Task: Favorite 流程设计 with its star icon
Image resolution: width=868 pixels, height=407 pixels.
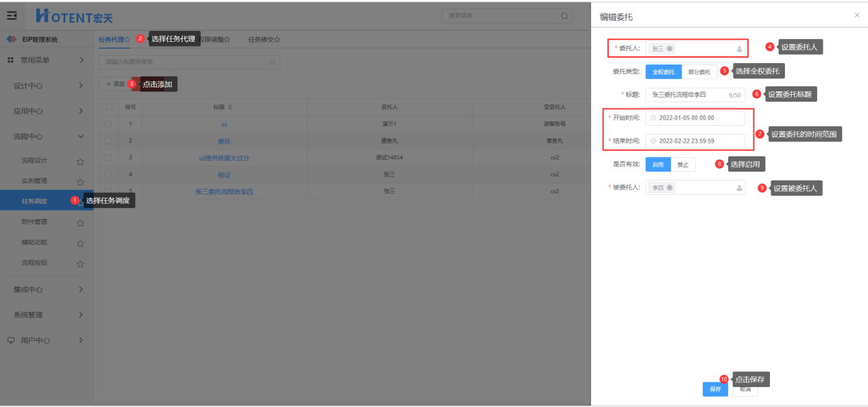Action: pyautogui.click(x=80, y=161)
